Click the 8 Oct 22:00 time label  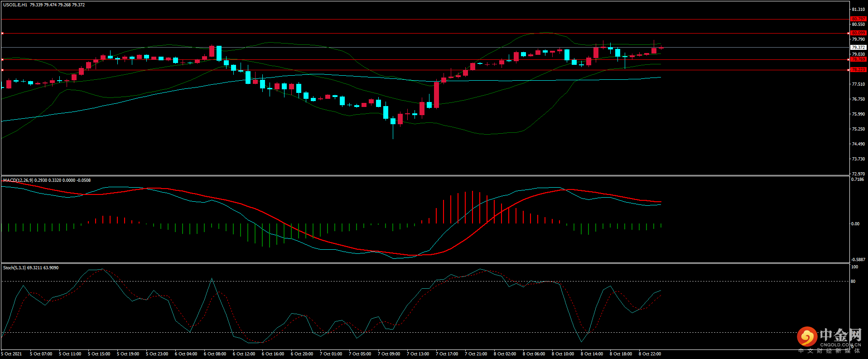[x=650, y=354]
